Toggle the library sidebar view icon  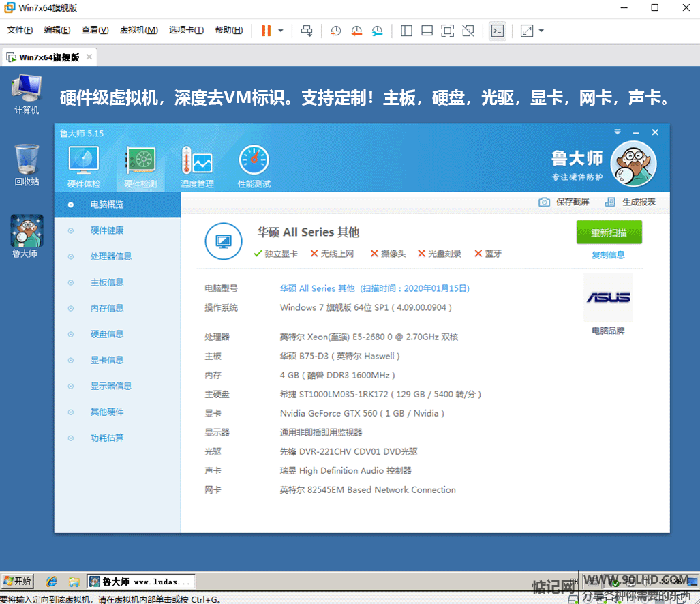(x=406, y=31)
